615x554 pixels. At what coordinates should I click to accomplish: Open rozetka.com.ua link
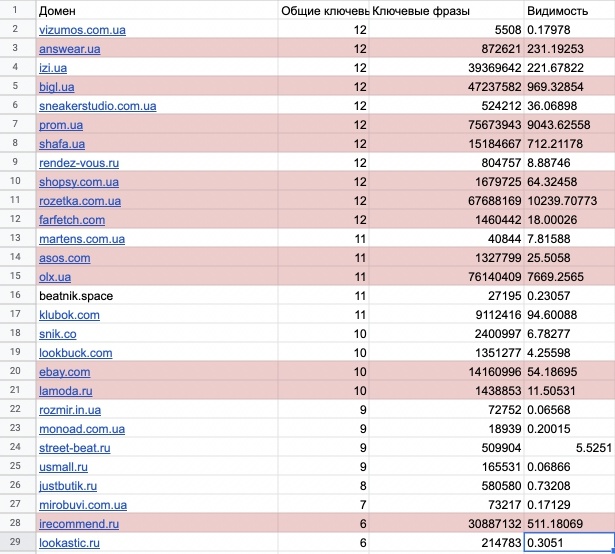pyautogui.click(x=80, y=201)
